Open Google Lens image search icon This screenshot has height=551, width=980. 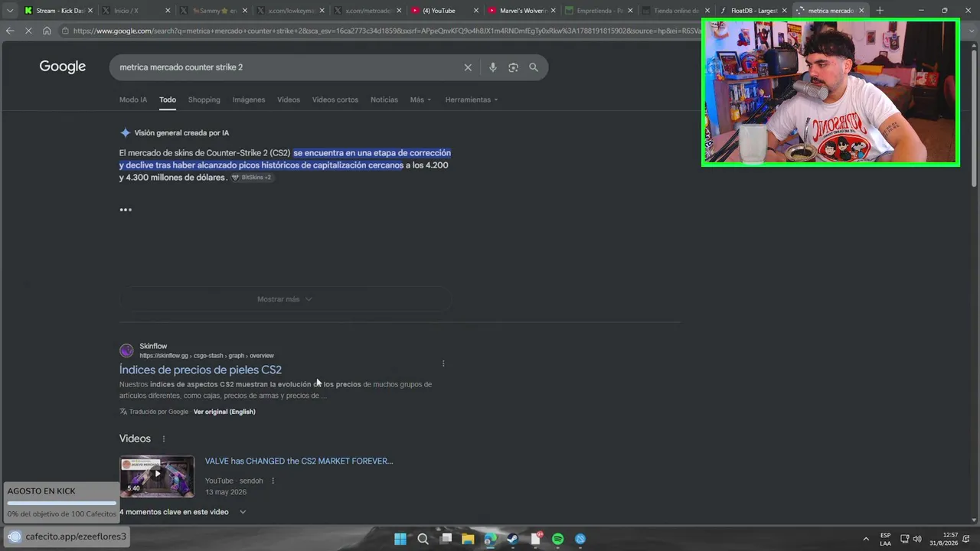click(513, 67)
